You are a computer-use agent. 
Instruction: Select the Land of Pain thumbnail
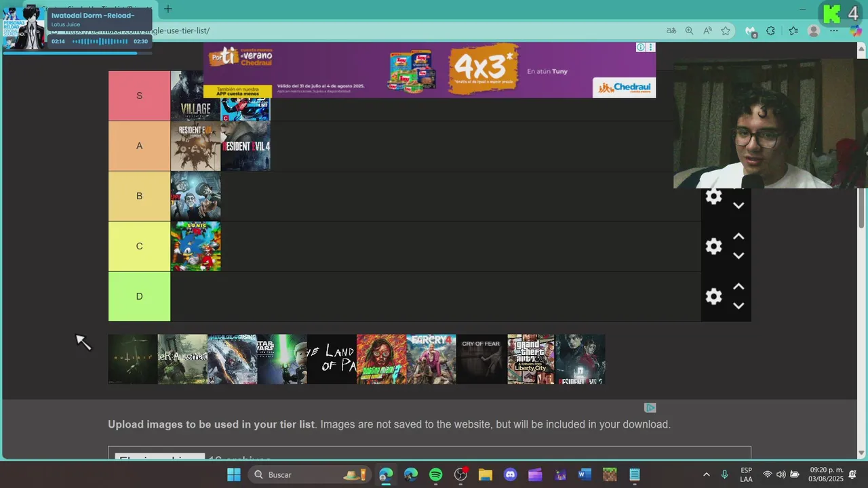point(332,359)
